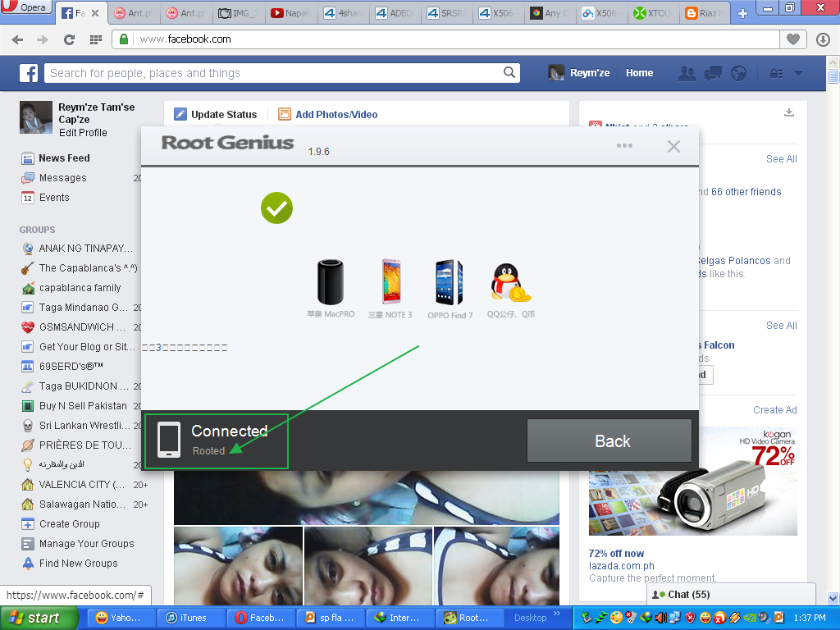840x630 pixels.
Task: Open Opera speed dial grid icon
Action: click(95, 39)
